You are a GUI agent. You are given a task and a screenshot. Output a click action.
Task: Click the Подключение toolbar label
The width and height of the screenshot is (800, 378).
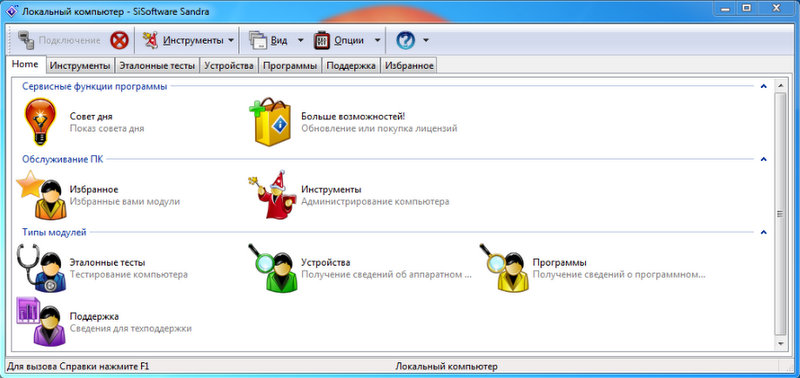coord(70,41)
